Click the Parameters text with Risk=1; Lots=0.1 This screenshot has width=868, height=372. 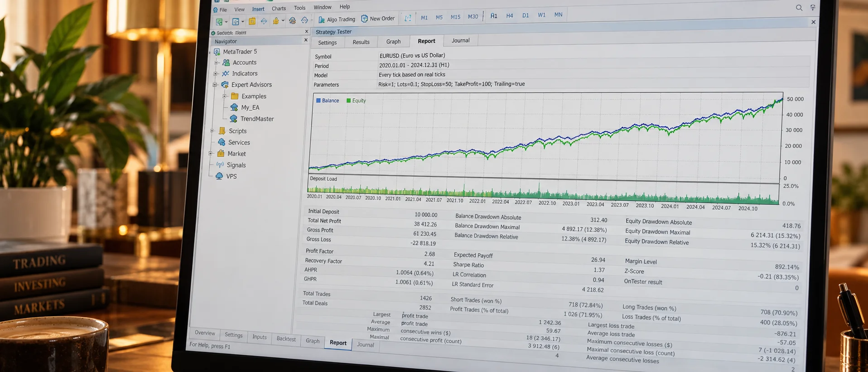451,84
